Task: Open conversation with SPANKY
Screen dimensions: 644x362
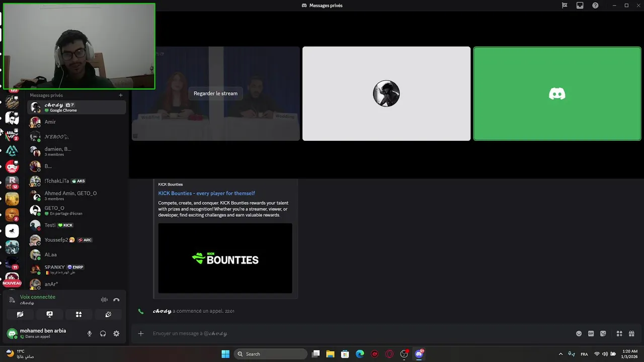Action: pyautogui.click(x=76, y=269)
